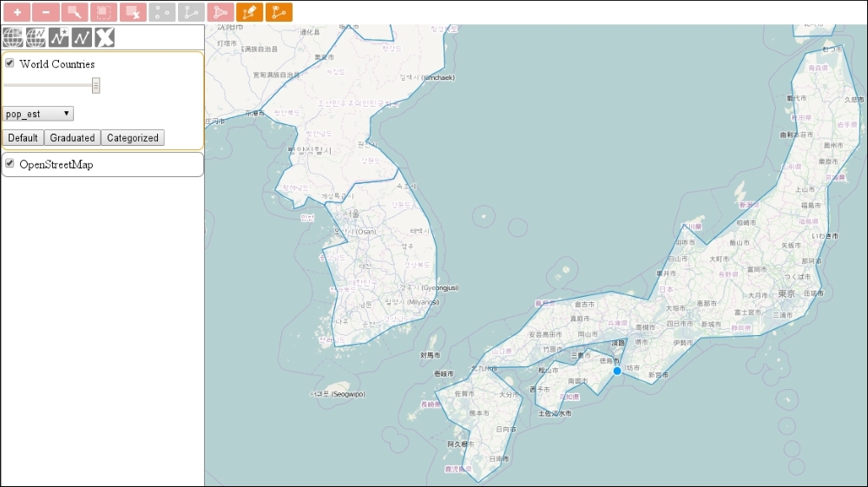868x487 pixels.
Task: Select the draw polygon tool
Action: [x=220, y=12]
